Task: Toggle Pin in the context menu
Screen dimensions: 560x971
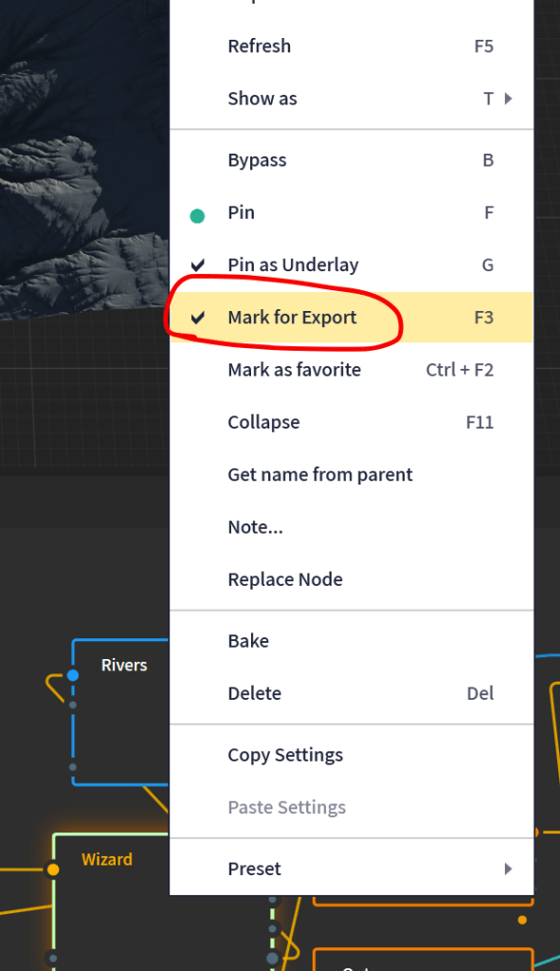Action: click(x=352, y=212)
